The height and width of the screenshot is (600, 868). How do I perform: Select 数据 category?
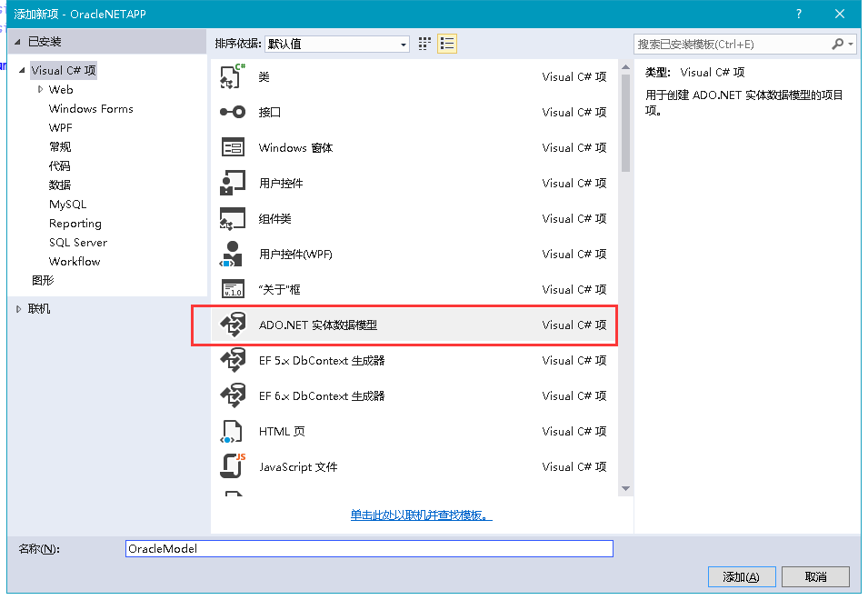(x=60, y=185)
